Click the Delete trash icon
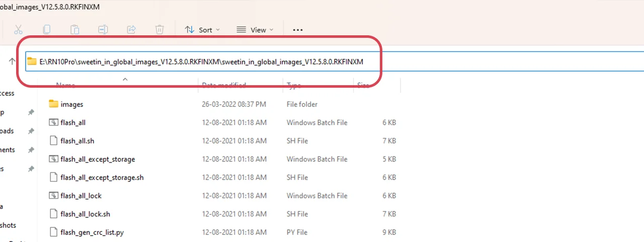 159,30
